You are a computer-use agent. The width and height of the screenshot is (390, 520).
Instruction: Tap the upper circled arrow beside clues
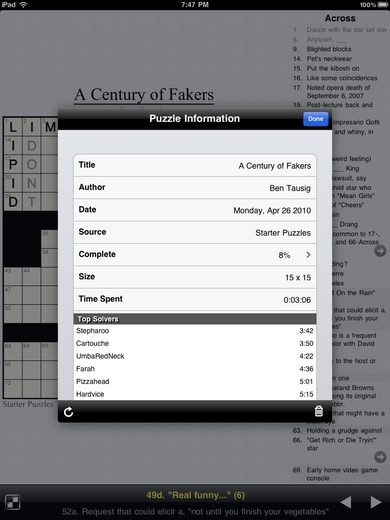click(380, 251)
